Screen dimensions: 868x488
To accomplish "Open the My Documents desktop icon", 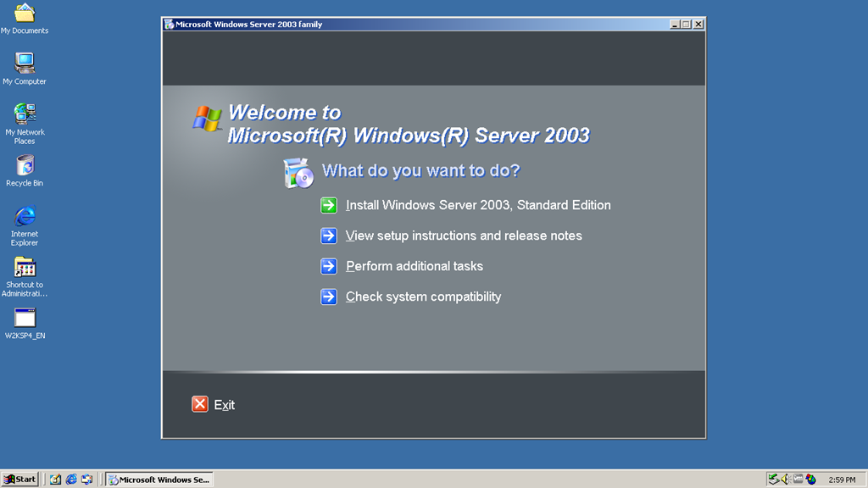I will point(25,14).
